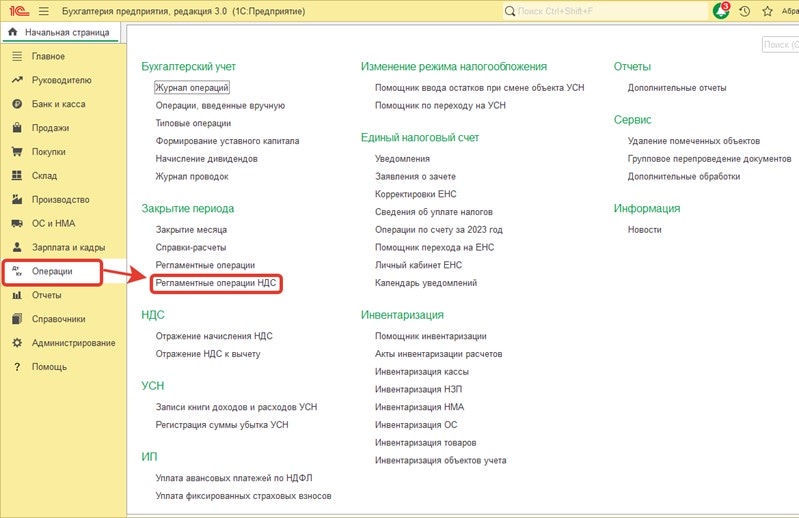The height and width of the screenshot is (518, 799).
Task: Click the notifications bell icon
Action: click(721, 12)
